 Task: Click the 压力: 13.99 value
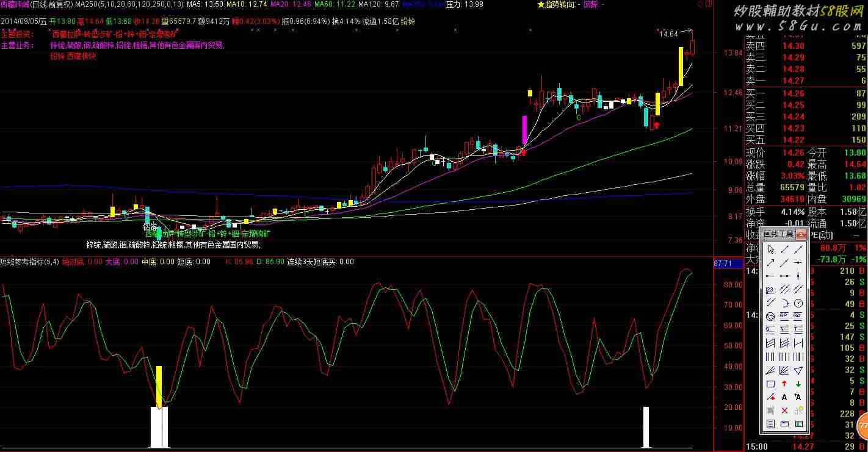click(x=465, y=4)
